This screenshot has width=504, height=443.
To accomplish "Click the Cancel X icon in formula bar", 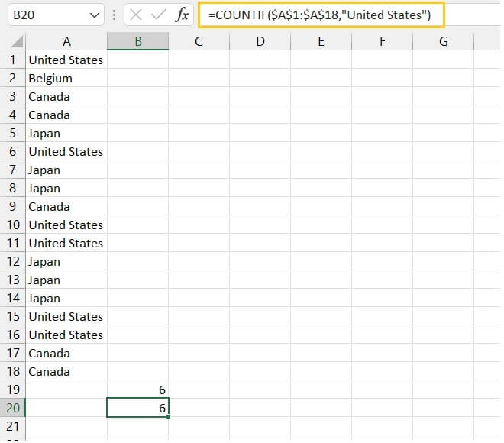I will pyautogui.click(x=136, y=15).
